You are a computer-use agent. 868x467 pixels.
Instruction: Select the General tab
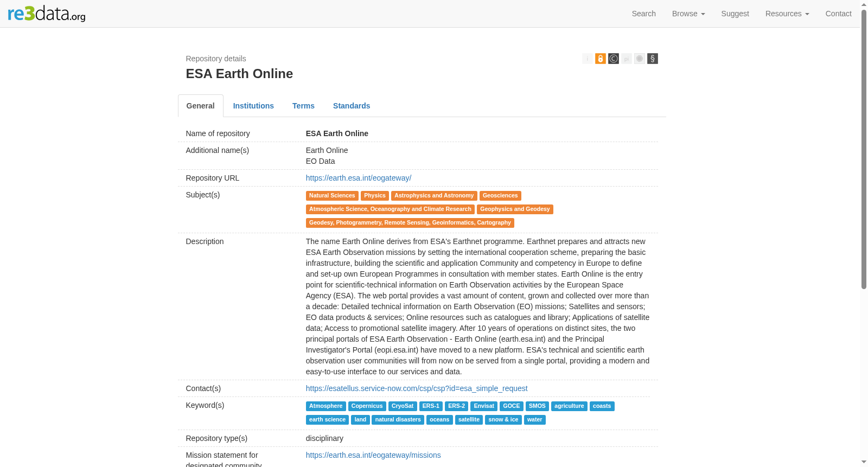click(x=201, y=106)
